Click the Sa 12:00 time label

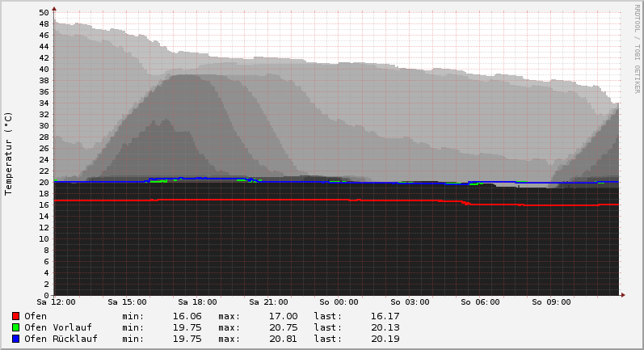pyautogui.click(x=56, y=302)
